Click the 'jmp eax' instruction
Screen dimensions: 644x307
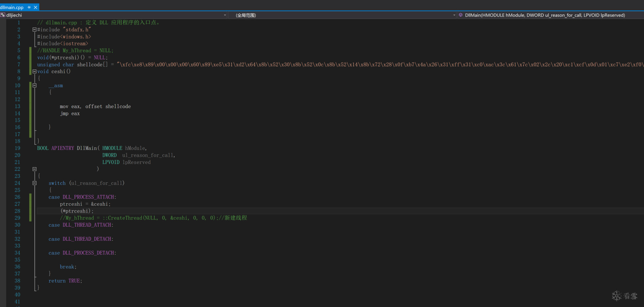pyautogui.click(x=70, y=114)
